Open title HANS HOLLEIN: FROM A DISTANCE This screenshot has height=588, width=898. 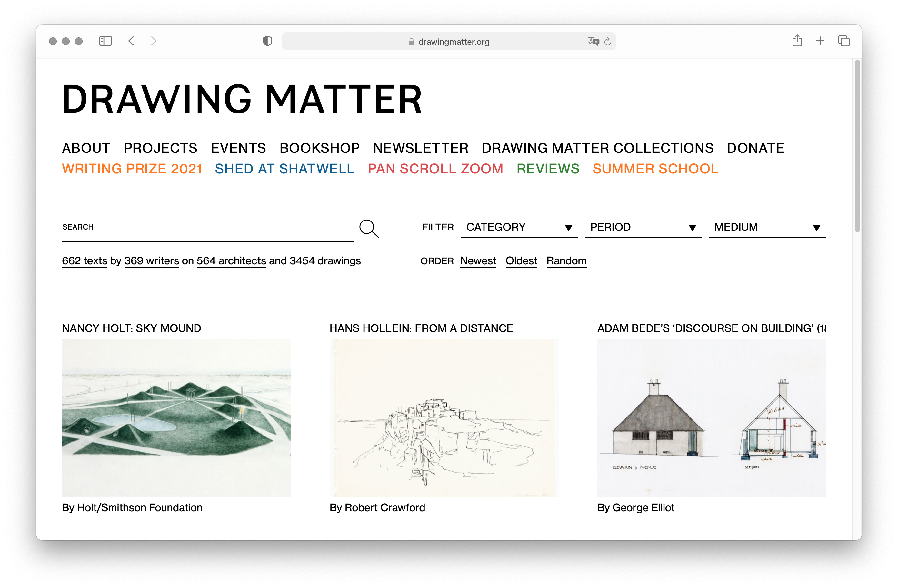click(422, 328)
